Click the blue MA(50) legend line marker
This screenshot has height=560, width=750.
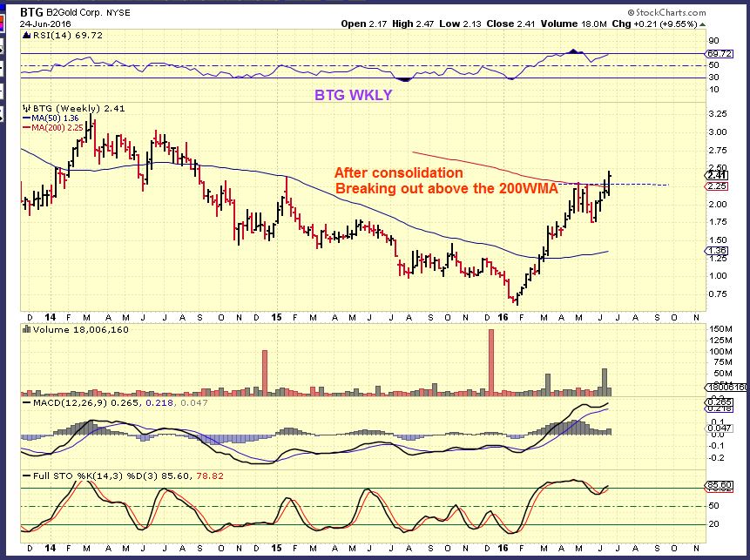(27, 118)
